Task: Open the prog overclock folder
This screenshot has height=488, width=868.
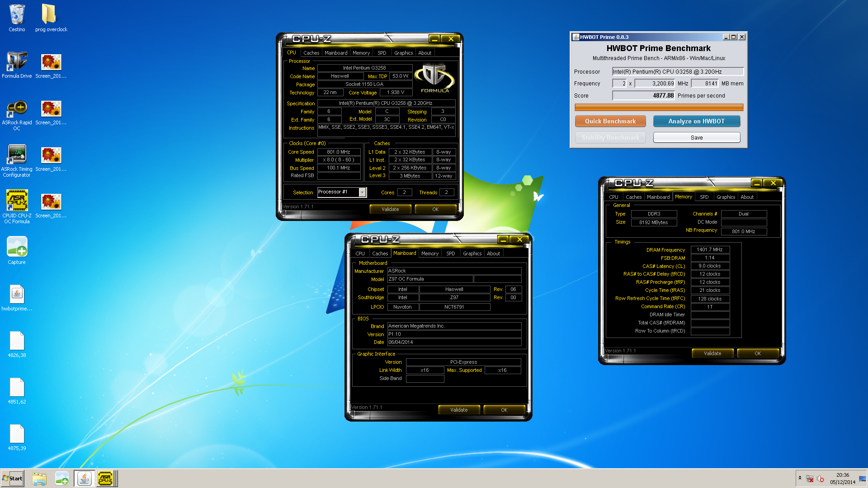Action: point(51,18)
